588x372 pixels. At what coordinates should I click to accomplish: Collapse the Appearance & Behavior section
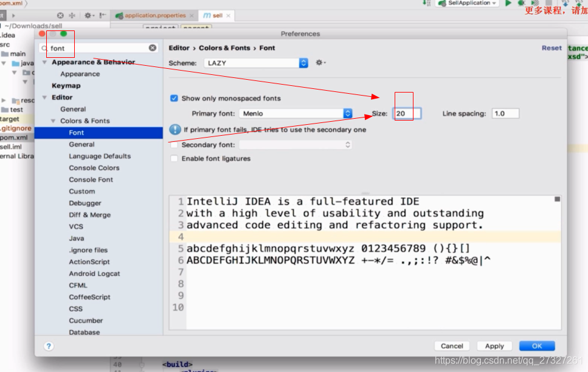click(44, 62)
